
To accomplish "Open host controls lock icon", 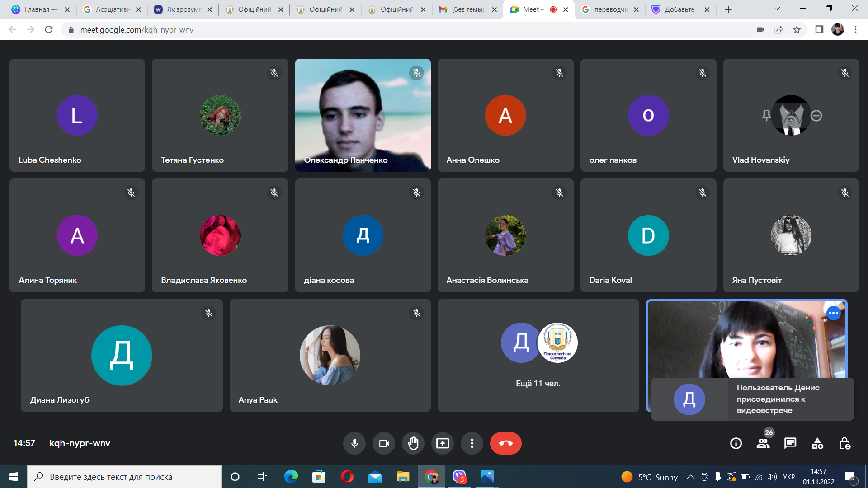I will [x=844, y=443].
